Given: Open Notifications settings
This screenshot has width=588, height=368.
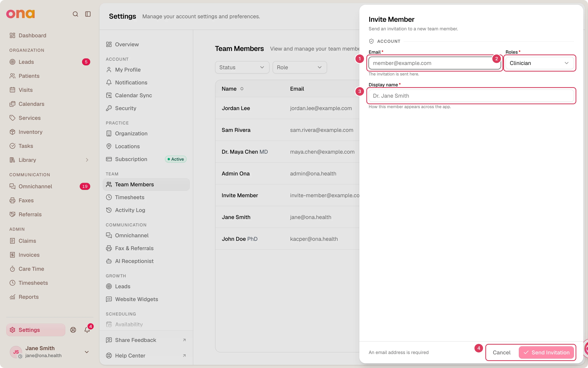Looking at the screenshot, I should 146,82.
